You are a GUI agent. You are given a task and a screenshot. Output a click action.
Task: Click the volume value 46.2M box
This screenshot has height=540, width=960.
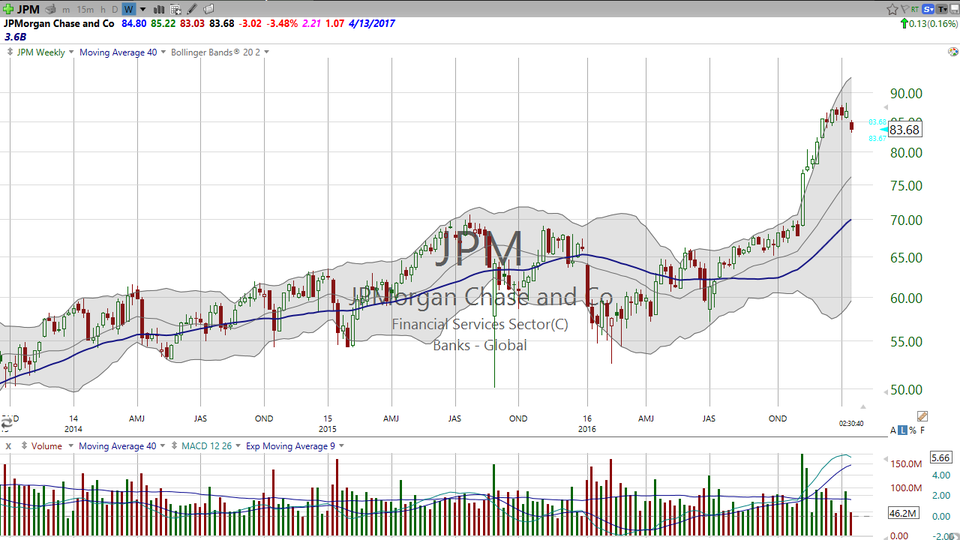click(903, 513)
